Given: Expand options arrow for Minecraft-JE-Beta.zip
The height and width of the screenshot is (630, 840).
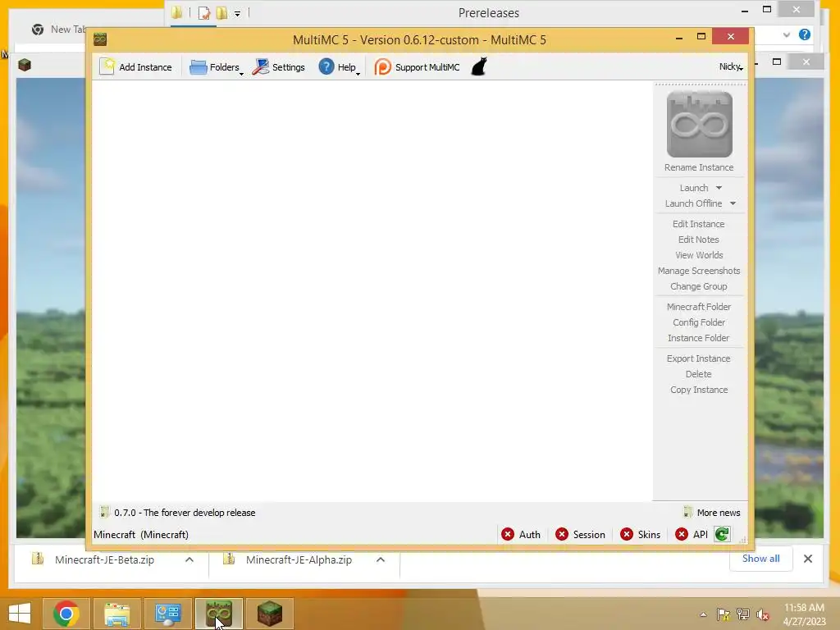Looking at the screenshot, I should tap(189, 559).
